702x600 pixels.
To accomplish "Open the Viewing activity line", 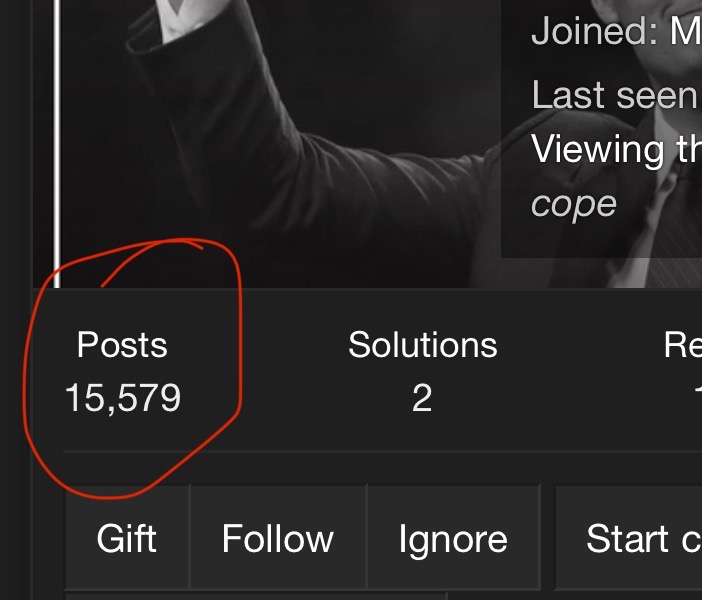I will pyautogui.click(x=614, y=149).
